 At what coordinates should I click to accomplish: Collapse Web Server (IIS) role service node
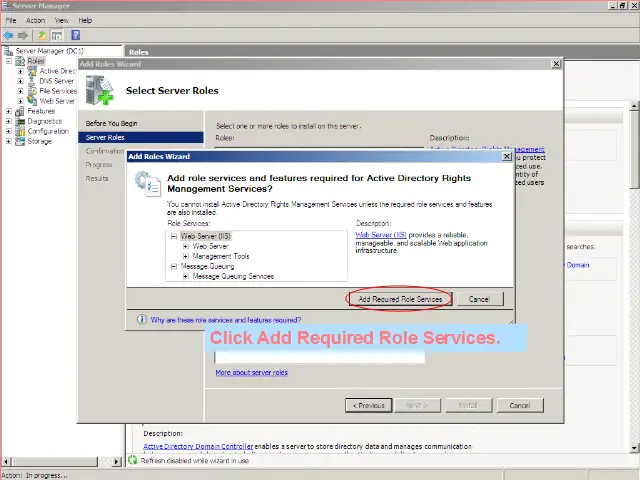pos(174,236)
